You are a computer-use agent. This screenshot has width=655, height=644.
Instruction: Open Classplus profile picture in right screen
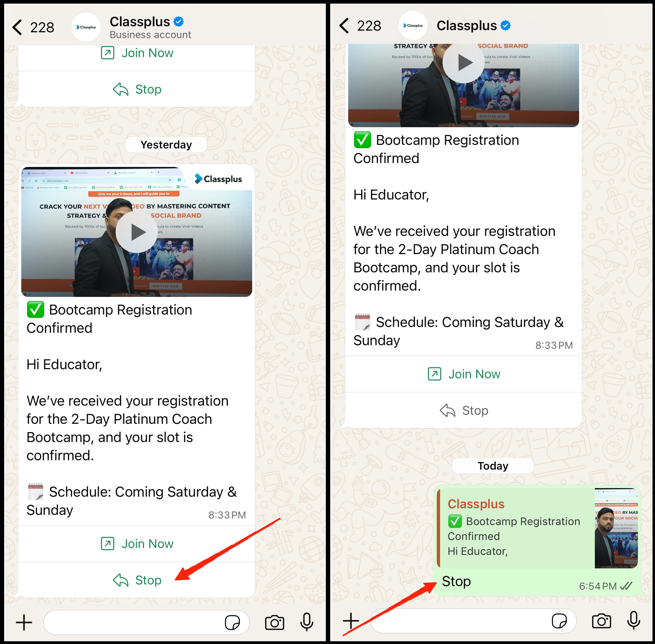point(413,25)
